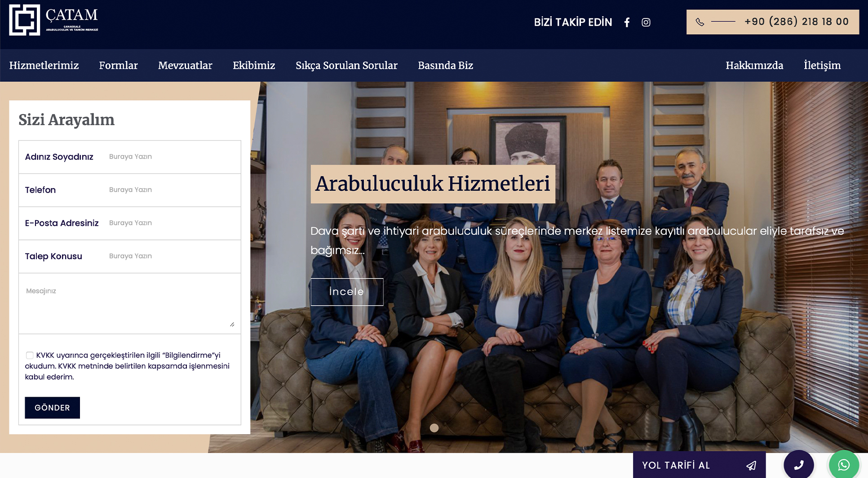
Task: Click the banner description starting 'Dava şartı'
Action: 577,240
